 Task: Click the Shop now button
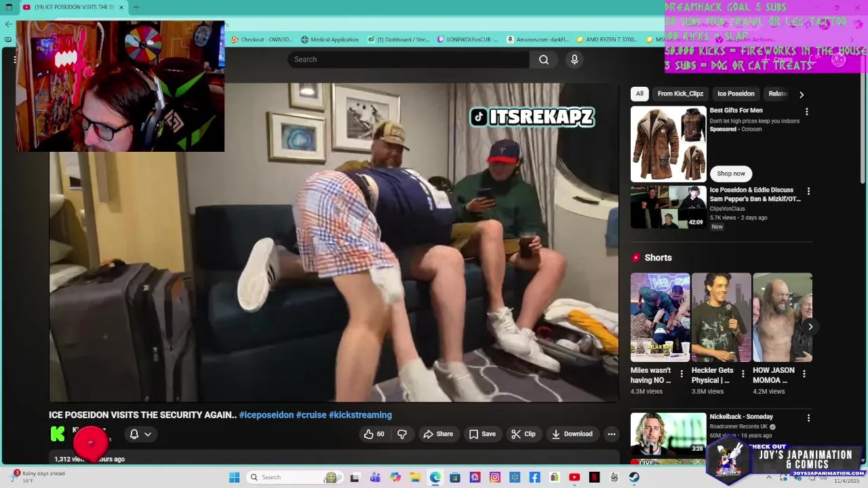point(731,174)
